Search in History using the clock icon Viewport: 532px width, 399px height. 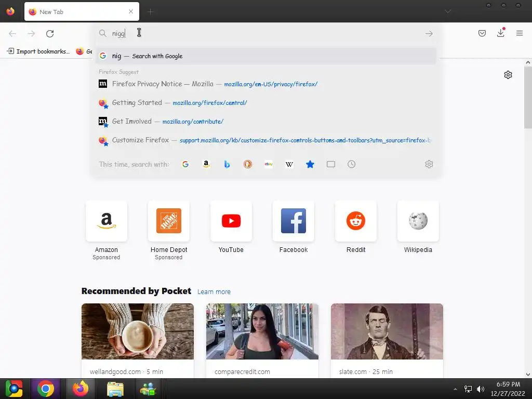(x=352, y=164)
